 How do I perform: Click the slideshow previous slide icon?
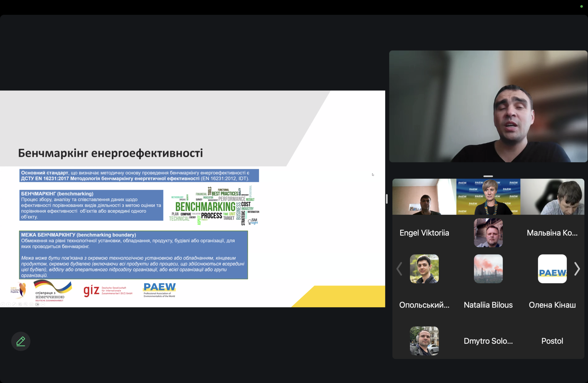tap(3, 304)
